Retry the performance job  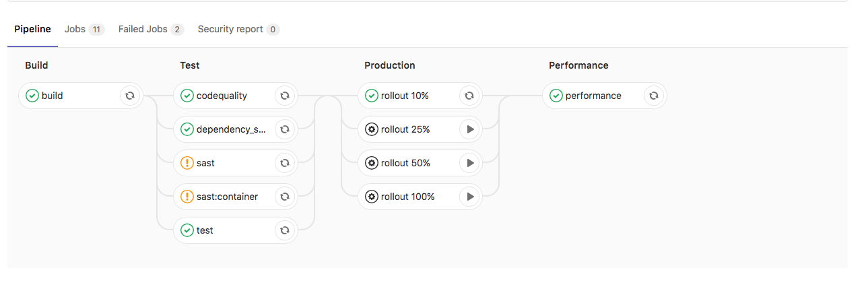(x=654, y=96)
